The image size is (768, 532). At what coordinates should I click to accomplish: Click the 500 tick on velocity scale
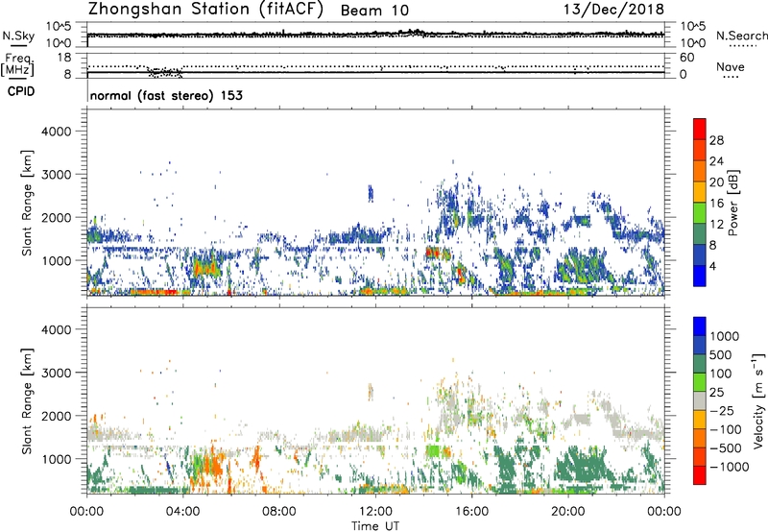721,355
